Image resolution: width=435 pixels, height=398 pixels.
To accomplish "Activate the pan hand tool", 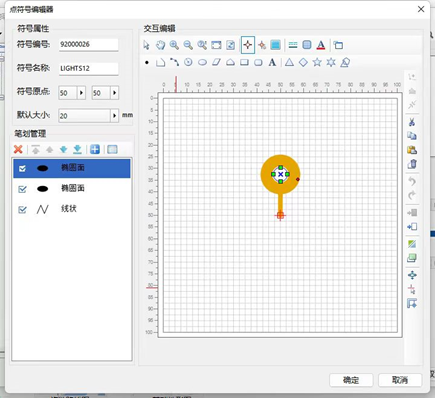I will (161, 45).
